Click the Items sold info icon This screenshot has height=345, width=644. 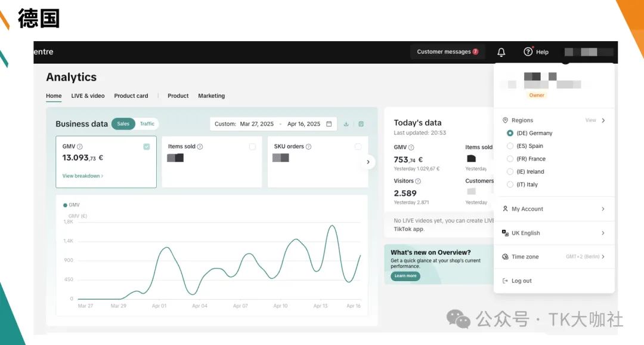[x=200, y=146]
